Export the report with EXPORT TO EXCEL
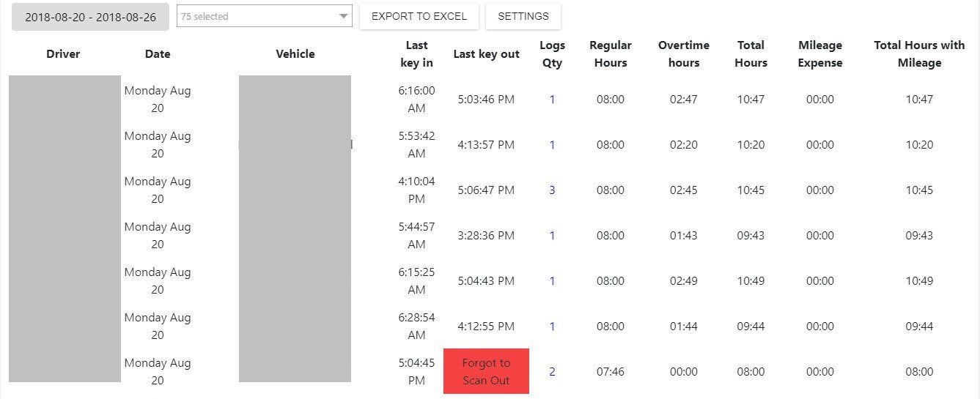 pos(419,16)
